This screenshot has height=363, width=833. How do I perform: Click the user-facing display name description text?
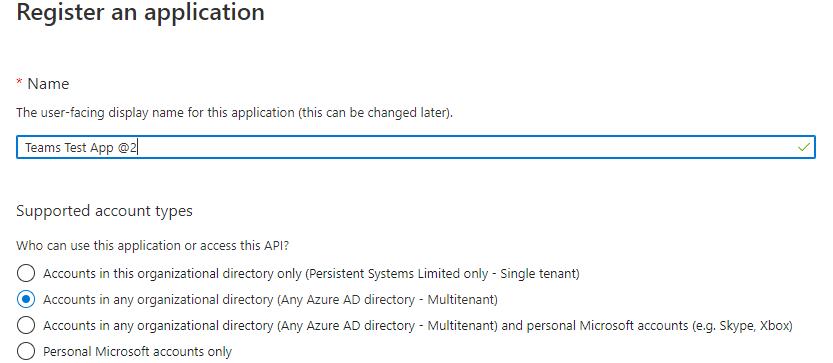coord(234,113)
